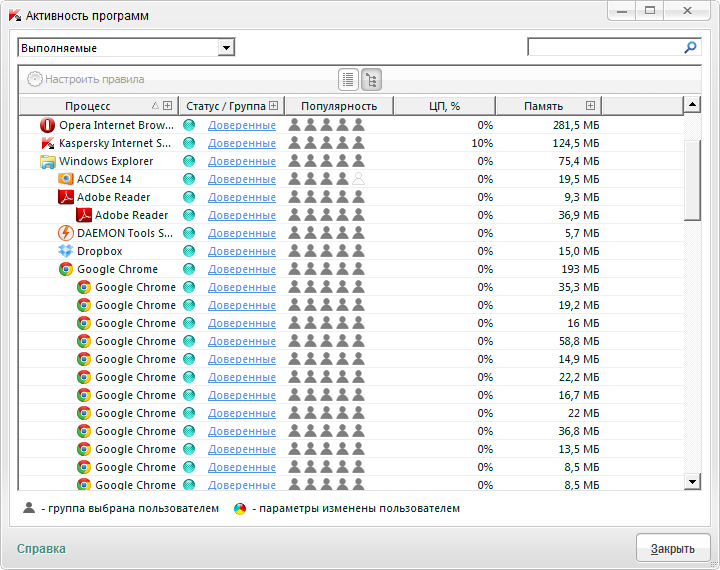
Task: Open the Справка help link
Action: coord(41,548)
